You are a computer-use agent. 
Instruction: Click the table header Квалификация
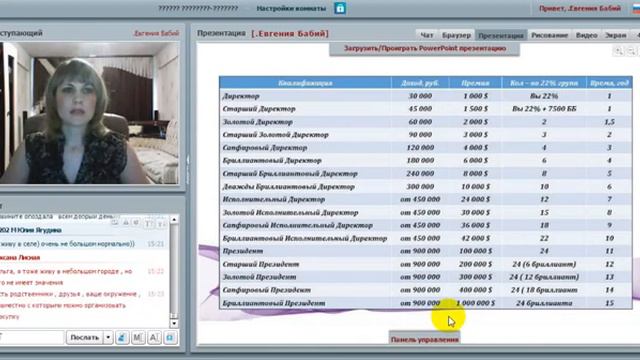click(x=305, y=83)
